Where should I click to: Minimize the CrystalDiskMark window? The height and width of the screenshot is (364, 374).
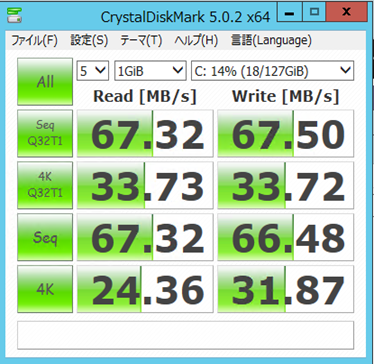[291, 12]
